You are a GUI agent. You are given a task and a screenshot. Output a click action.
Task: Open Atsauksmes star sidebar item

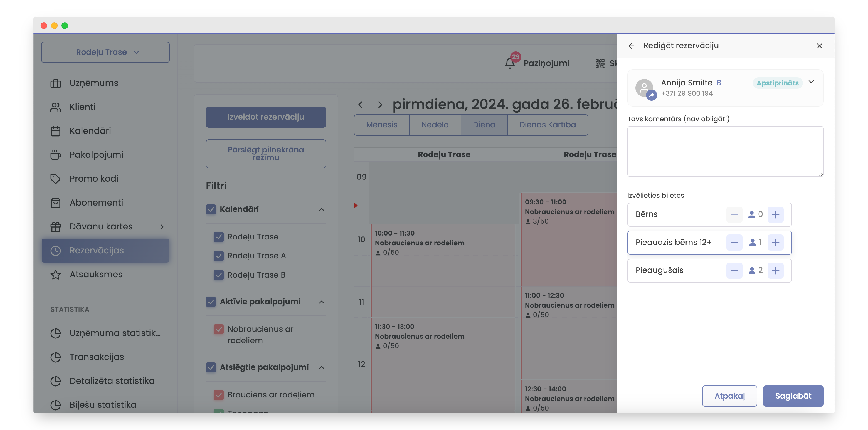click(x=96, y=274)
